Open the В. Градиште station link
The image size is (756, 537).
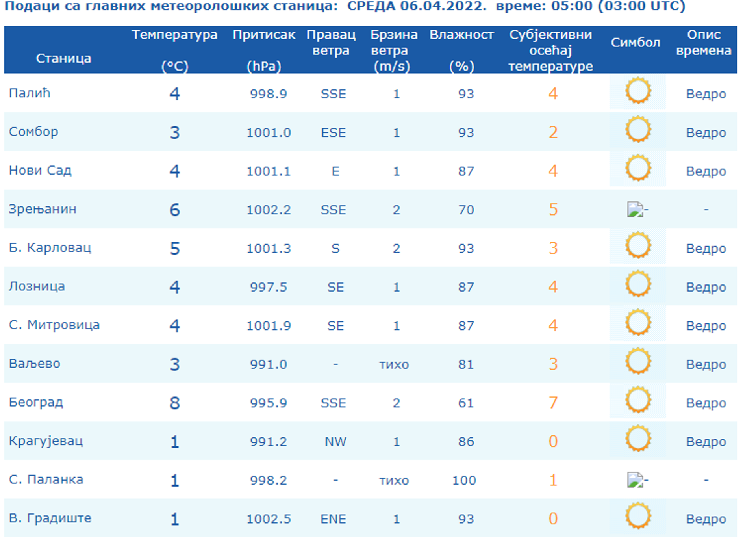pyautogui.click(x=50, y=518)
